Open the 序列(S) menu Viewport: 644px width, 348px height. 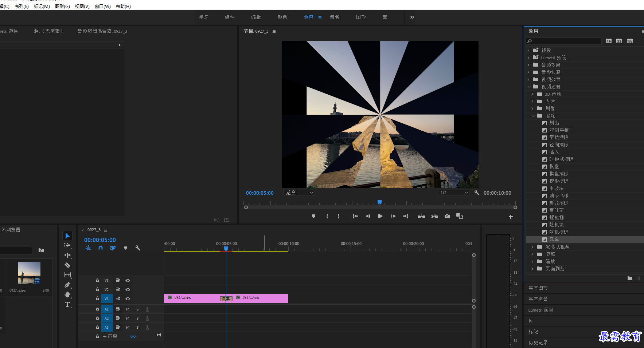(x=22, y=7)
